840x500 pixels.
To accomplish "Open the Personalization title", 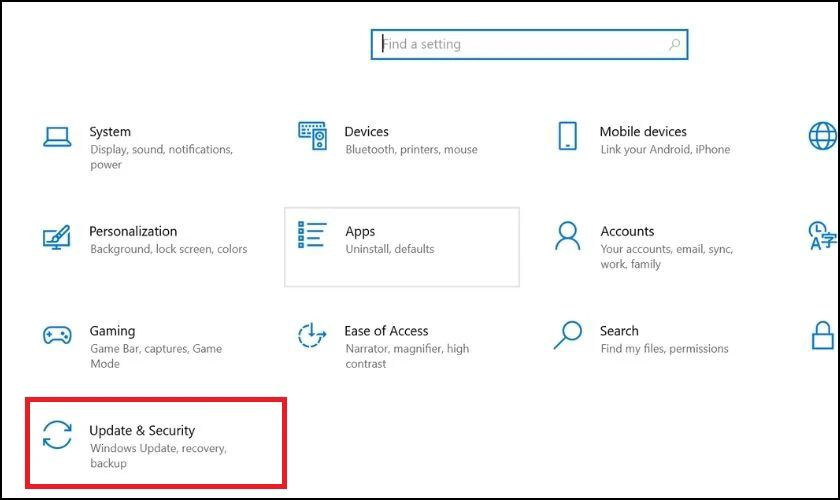I will click(x=133, y=232).
